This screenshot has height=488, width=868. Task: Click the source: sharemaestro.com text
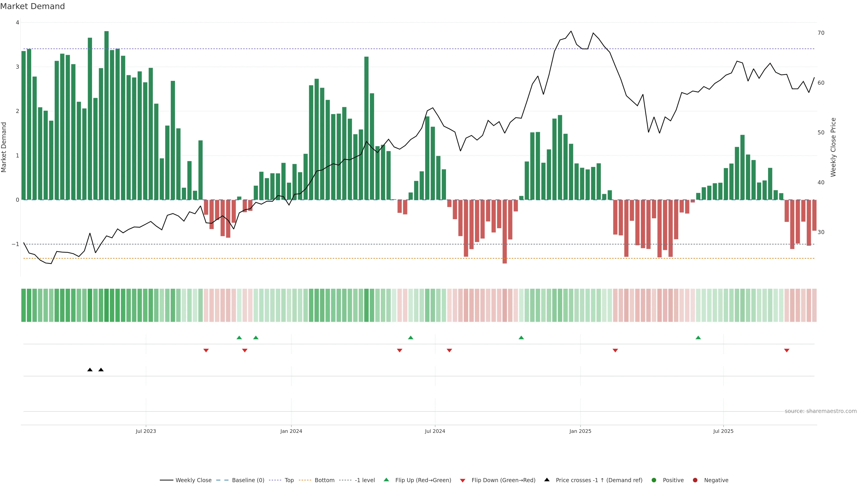point(821,411)
